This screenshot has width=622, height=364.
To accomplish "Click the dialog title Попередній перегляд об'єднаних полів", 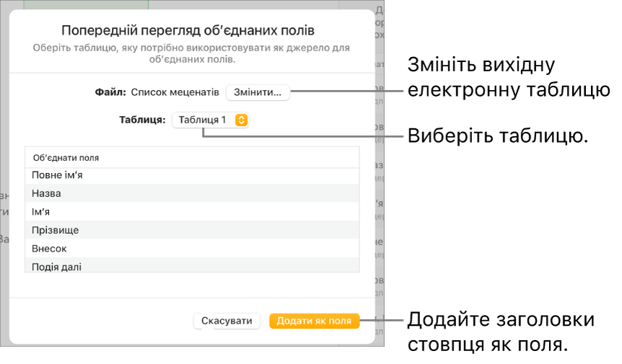I will [x=188, y=30].
